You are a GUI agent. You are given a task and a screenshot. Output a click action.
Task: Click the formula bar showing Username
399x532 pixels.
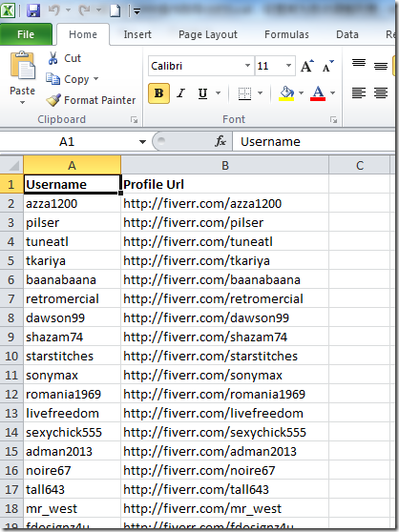[x=314, y=141]
